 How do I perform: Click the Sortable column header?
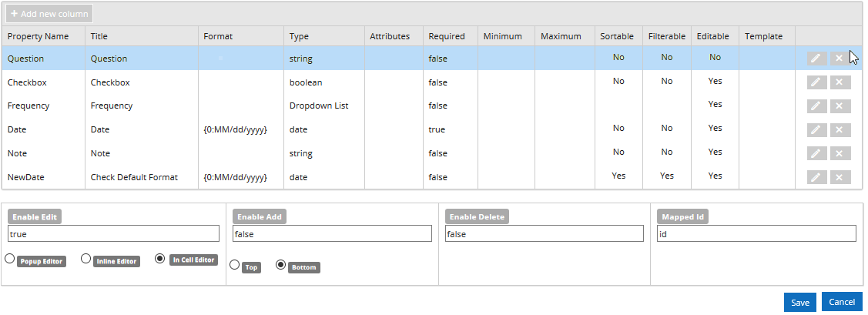coord(618,36)
